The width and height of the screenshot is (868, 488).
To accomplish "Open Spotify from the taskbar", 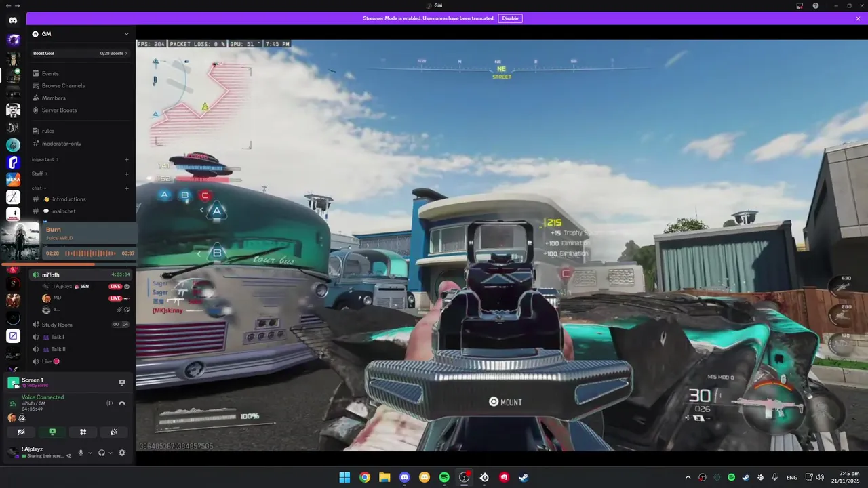I will coord(444,477).
